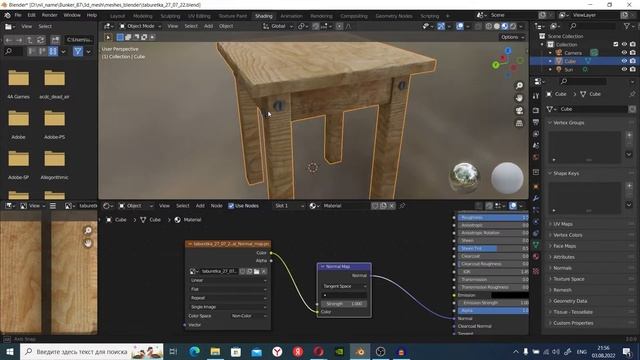Hide the Sun light eye toggle
This screenshot has height=360, width=640.
click(x=624, y=69)
